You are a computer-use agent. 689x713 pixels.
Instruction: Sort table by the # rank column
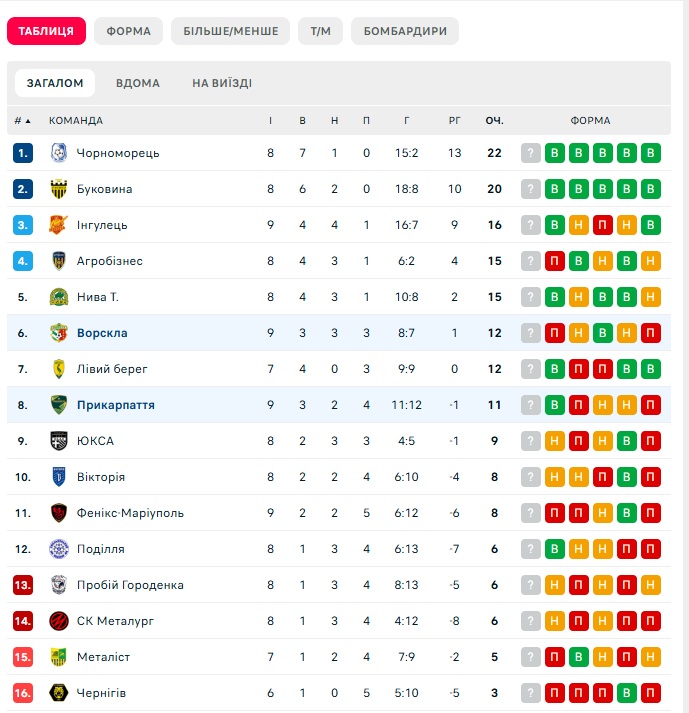click(x=22, y=121)
